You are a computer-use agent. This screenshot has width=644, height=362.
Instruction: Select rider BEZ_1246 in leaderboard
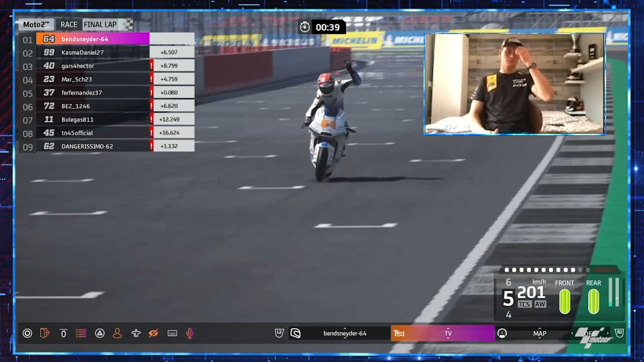tap(76, 106)
